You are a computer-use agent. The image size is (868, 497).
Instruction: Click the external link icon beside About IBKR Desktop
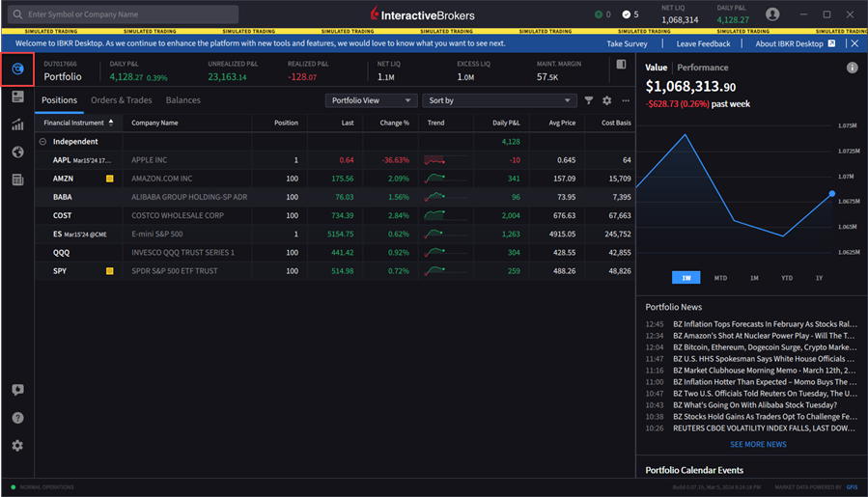pos(831,43)
